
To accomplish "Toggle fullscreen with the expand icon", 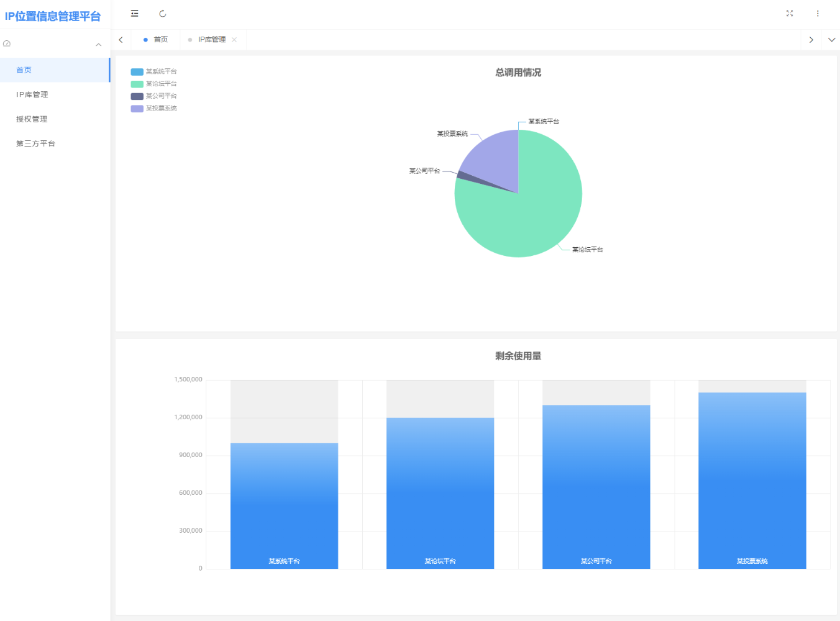I will click(x=790, y=14).
